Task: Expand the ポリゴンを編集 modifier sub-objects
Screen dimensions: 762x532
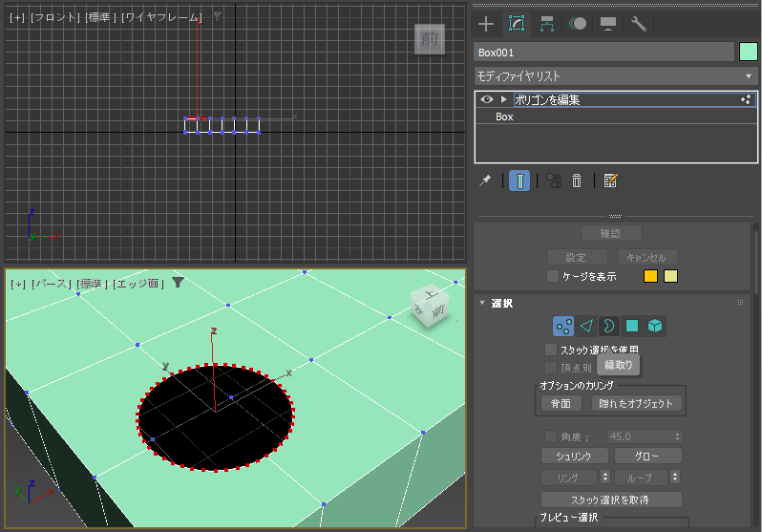Action: [x=504, y=99]
